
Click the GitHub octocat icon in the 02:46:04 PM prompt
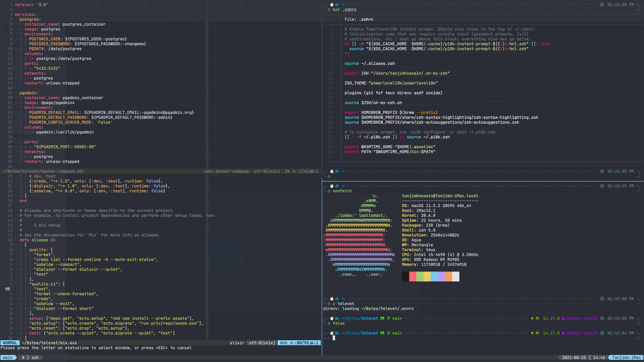(382, 333)
